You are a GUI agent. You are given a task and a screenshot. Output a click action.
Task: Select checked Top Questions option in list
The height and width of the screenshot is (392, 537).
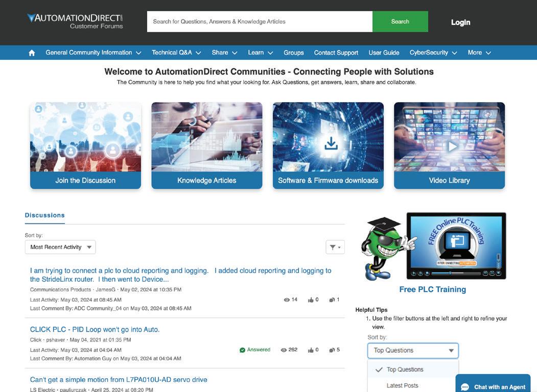tap(413, 370)
